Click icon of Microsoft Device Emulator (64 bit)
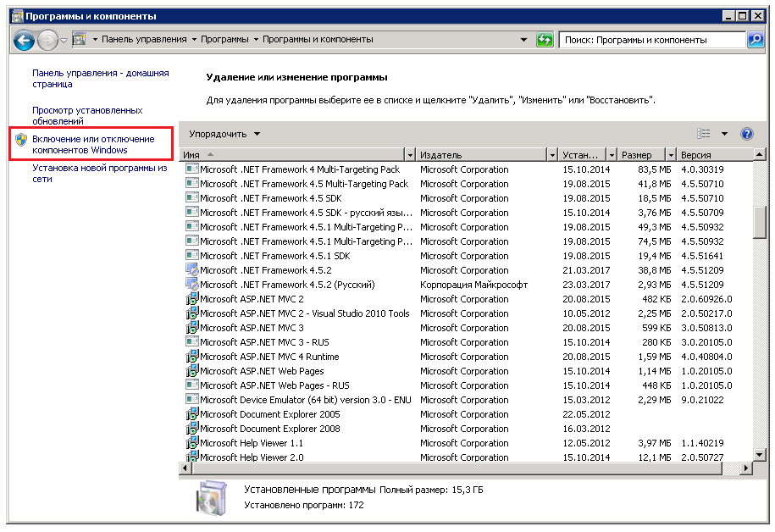This screenshot has width=775, height=532. [x=191, y=398]
